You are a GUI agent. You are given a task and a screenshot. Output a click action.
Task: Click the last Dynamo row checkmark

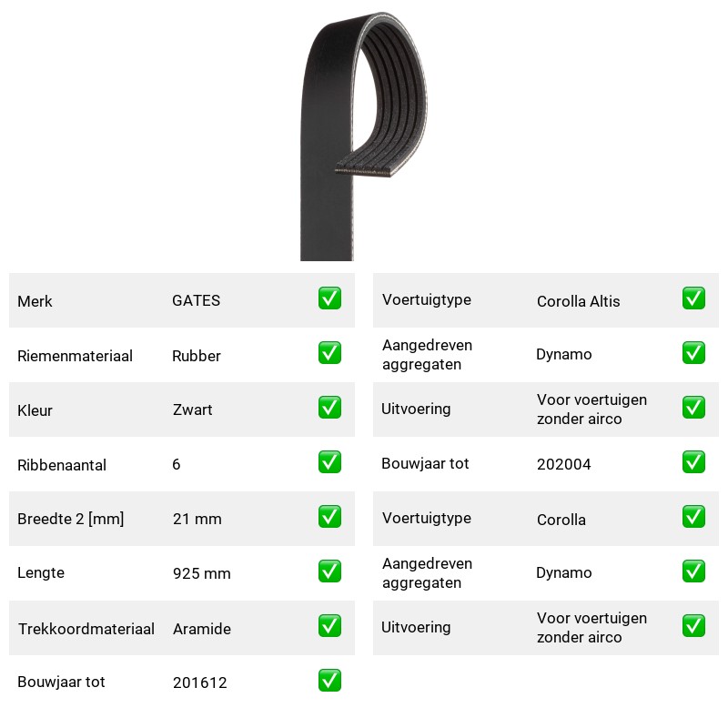click(693, 571)
